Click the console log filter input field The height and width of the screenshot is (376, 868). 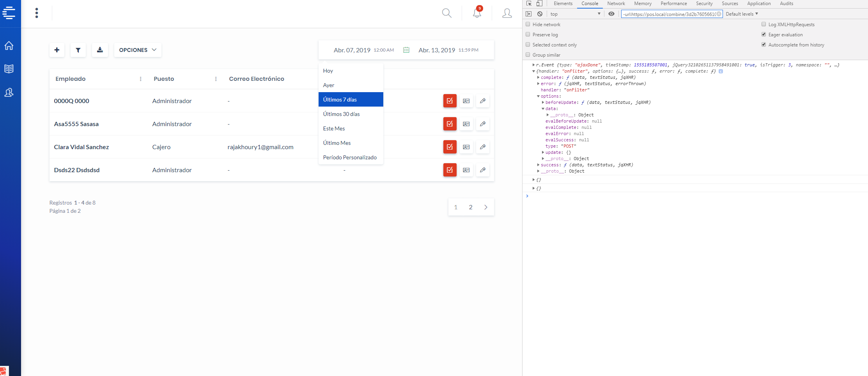point(671,14)
